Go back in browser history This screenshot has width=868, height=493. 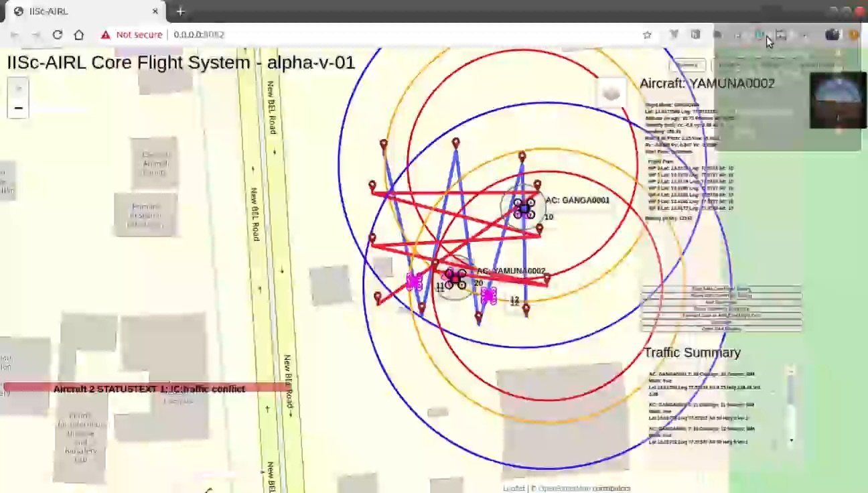[15, 35]
